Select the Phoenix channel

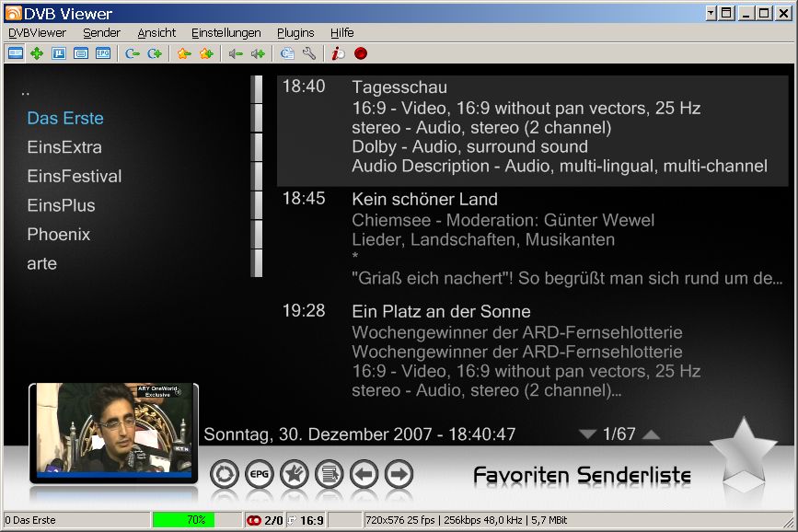click(x=59, y=234)
